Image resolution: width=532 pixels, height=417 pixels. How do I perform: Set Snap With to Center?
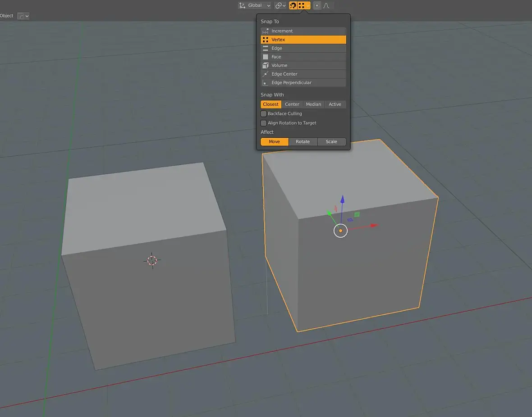(x=292, y=104)
